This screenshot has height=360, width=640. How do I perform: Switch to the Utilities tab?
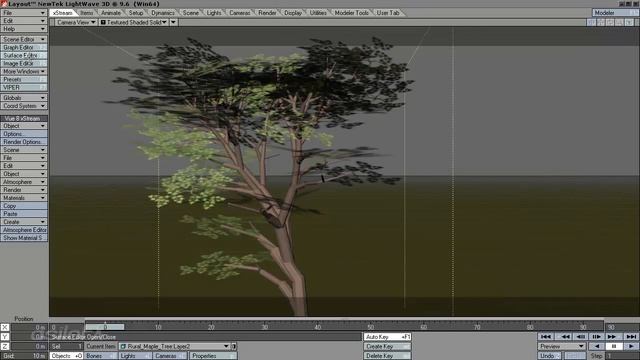pyautogui.click(x=318, y=13)
